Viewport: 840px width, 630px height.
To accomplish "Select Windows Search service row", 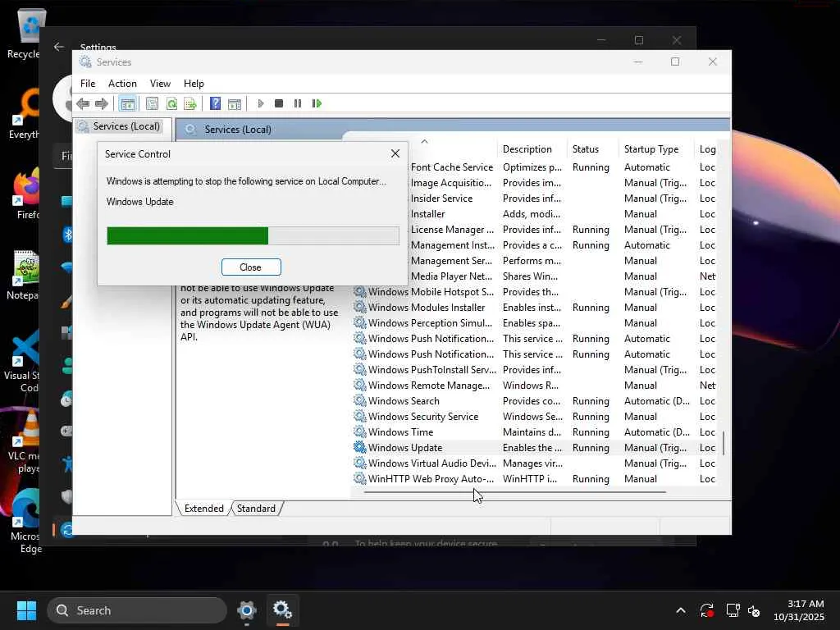I will pos(535,401).
